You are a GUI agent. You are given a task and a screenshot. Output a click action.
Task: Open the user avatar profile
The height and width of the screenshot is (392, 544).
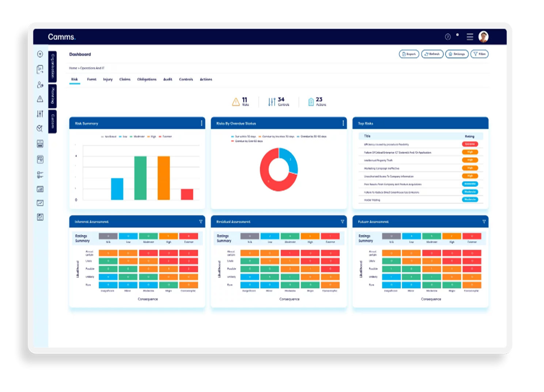point(483,37)
